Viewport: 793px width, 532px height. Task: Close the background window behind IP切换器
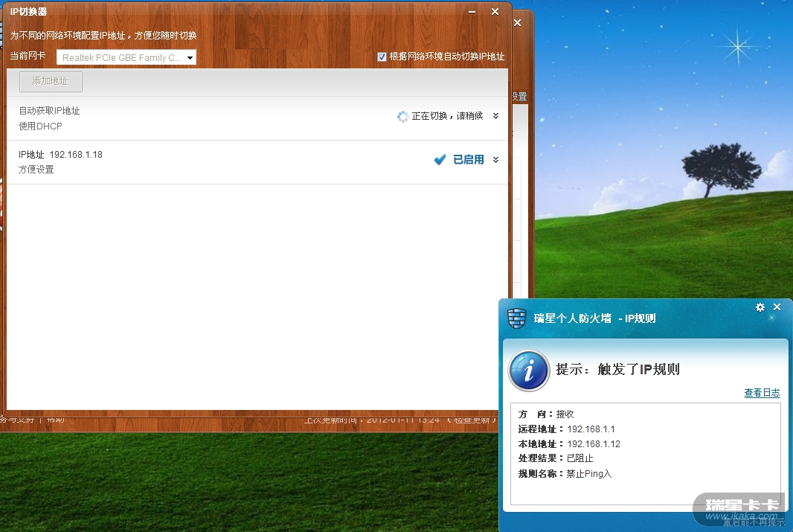[517, 23]
